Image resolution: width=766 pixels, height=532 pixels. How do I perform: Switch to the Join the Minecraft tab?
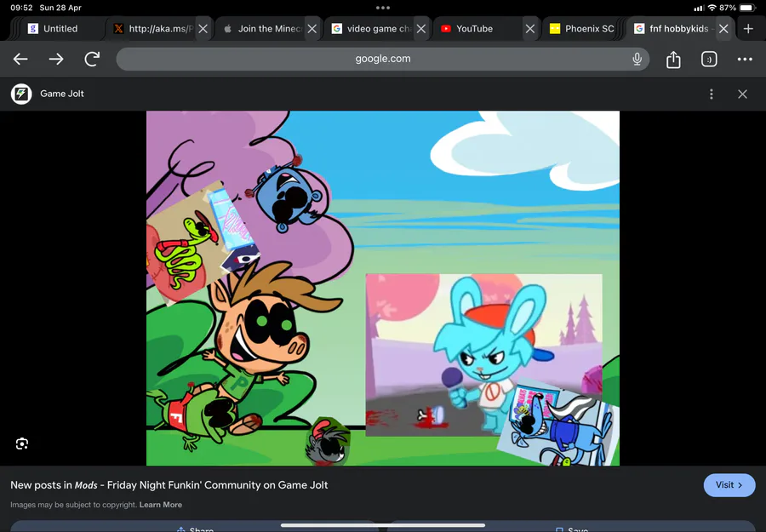pyautogui.click(x=263, y=29)
